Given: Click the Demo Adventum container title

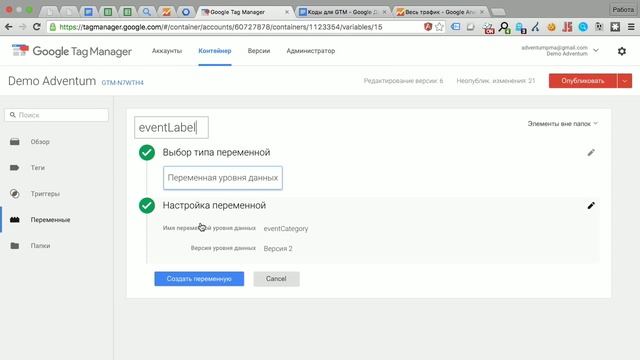Looking at the screenshot, I should tap(52, 81).
